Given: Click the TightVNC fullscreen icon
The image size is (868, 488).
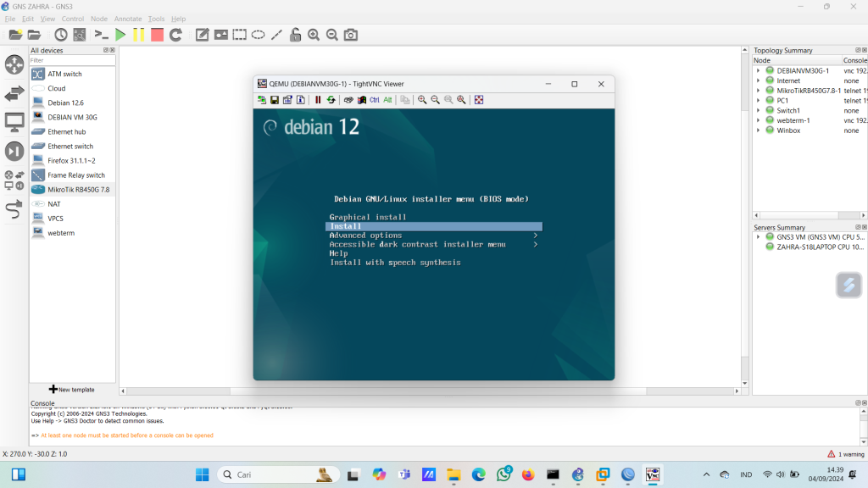Looking at the screenshot, I should pyautogui.click(x=479, y=100).
